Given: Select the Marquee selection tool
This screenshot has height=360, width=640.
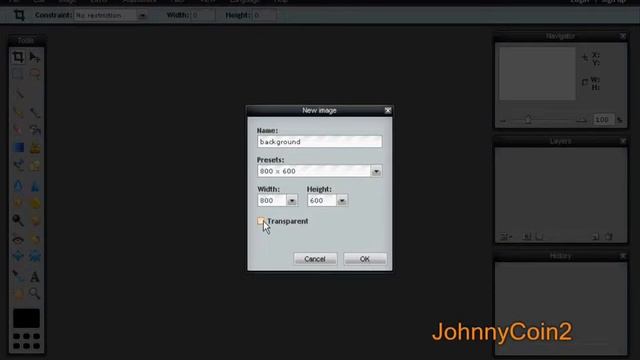Looking at the screenshot, I should pos(18,75).
